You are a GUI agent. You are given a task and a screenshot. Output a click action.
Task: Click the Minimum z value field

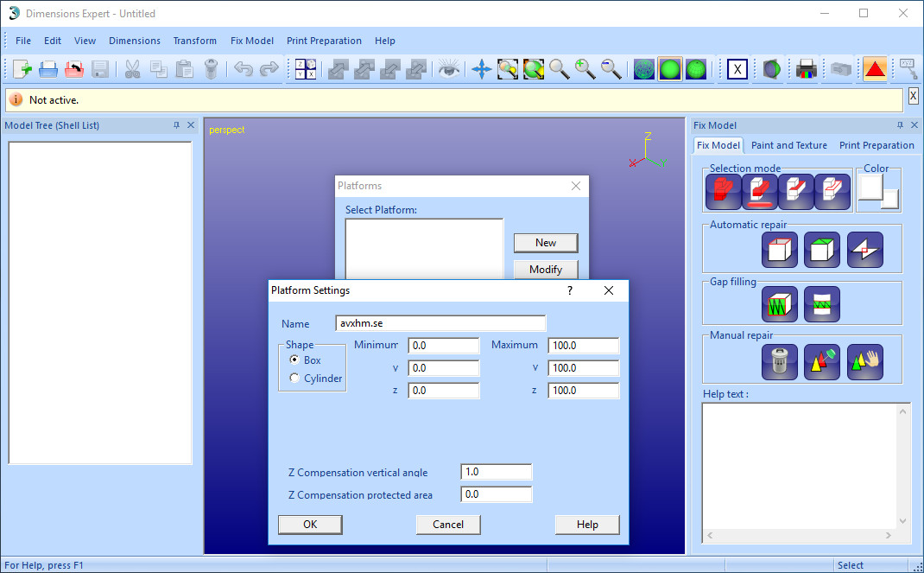pos(444,391)
